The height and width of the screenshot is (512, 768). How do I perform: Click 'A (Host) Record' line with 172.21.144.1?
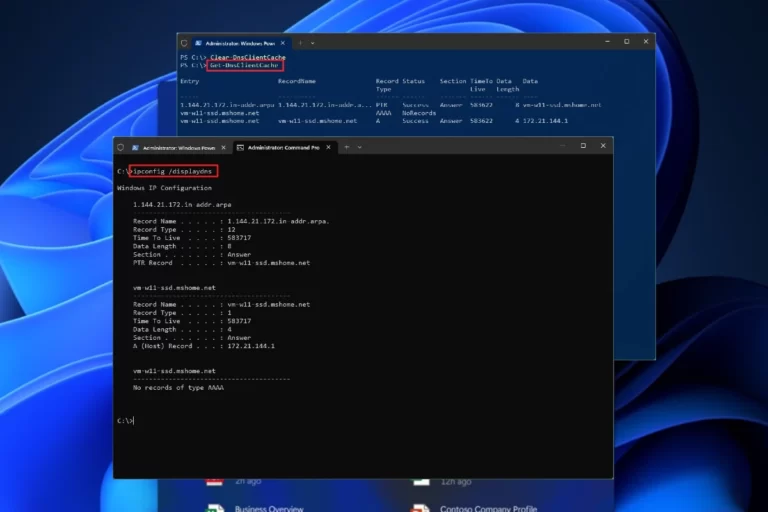(x=204, y=346)
